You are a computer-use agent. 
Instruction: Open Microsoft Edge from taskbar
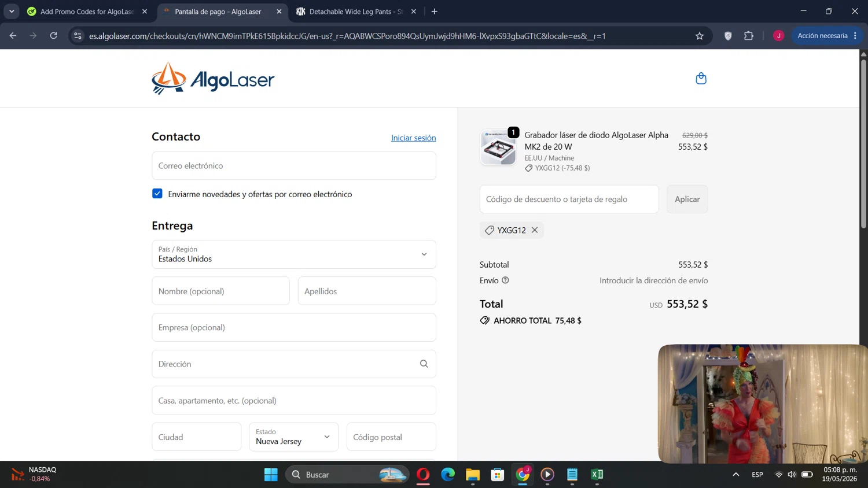pyautogui.click(x=448, y=475)
